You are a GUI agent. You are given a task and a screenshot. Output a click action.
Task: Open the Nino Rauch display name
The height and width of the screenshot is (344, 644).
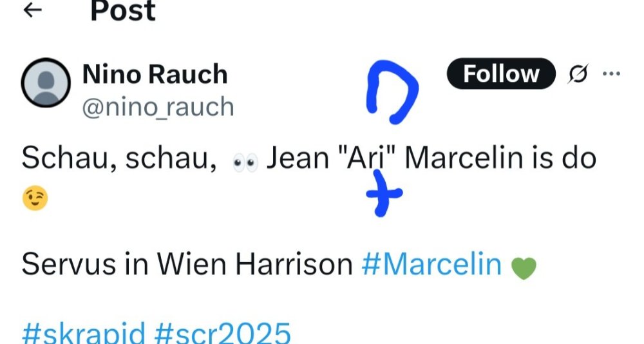point(155,74)
